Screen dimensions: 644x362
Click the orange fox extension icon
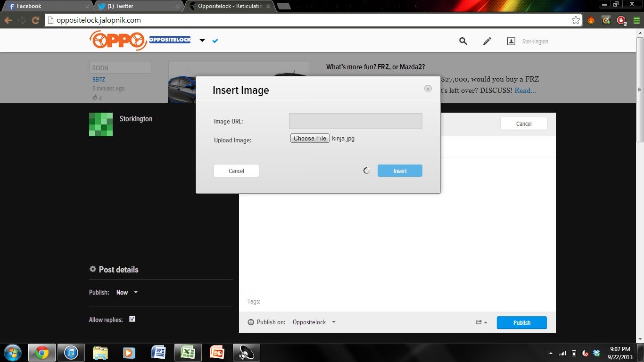tap(591, 20)
